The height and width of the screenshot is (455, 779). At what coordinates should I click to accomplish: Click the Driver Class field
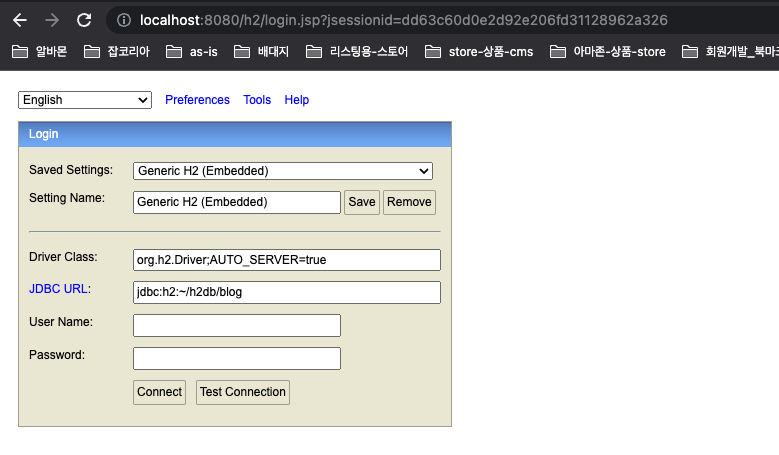pos(287,260)
